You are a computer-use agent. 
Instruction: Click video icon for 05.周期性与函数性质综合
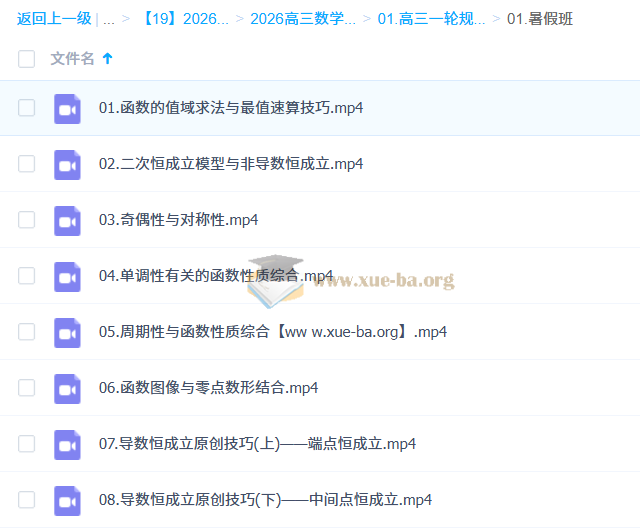click(67, 332)
